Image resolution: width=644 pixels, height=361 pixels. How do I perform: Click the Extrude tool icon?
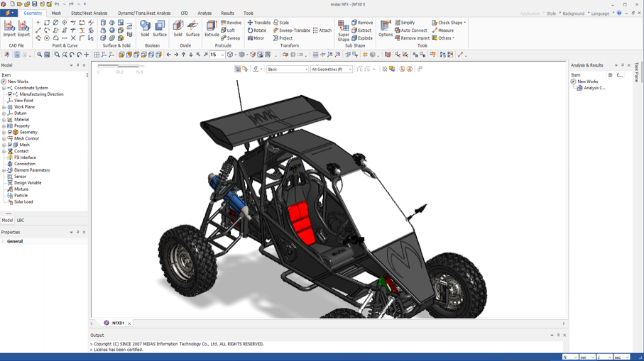coord(212,28)
